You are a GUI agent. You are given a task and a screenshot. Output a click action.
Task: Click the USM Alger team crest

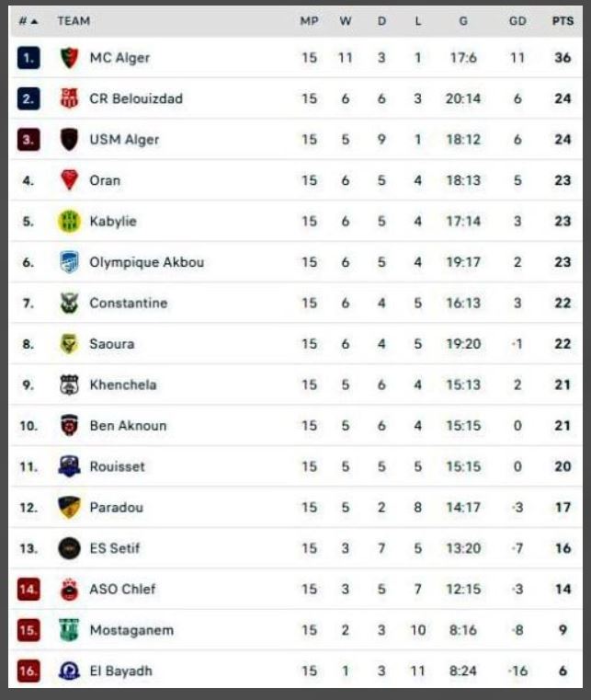tap(69, 140)
